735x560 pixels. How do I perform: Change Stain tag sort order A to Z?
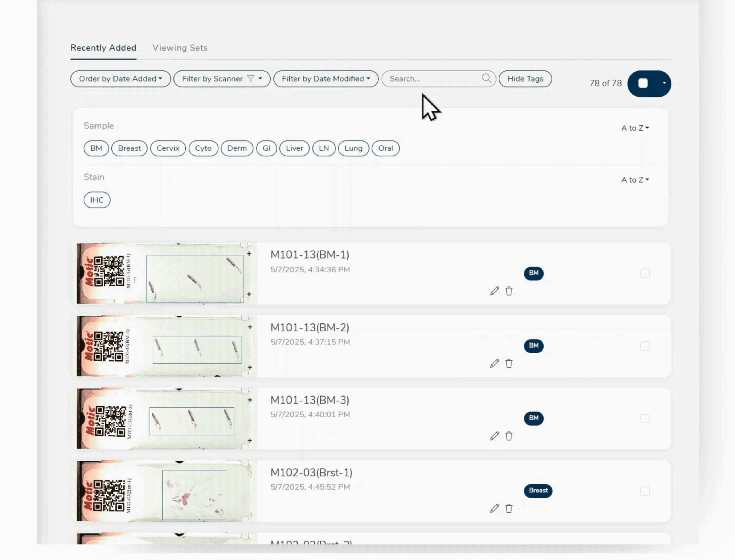click(x=635, y=180)
